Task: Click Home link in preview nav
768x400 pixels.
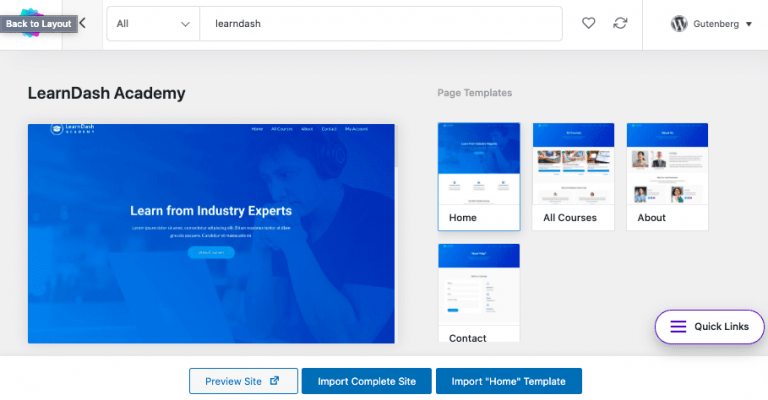Action: (257, 129)
